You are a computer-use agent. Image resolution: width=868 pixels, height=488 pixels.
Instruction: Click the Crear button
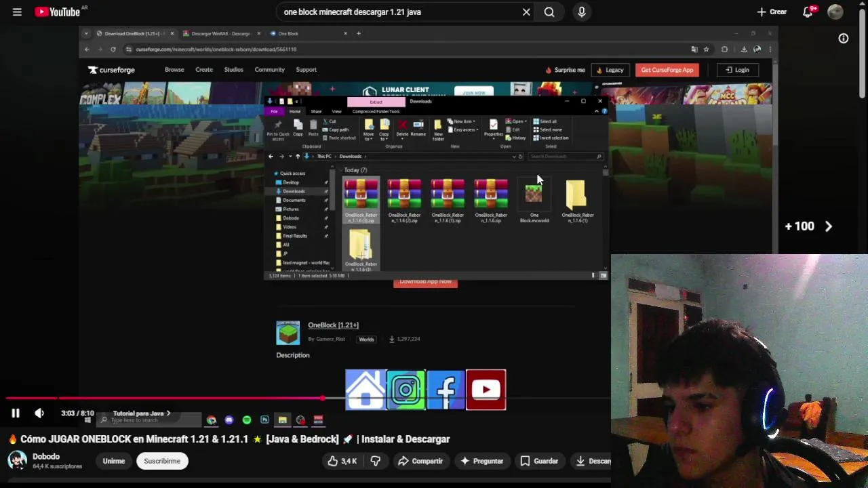pyautogui.click(x=772, y=12)
